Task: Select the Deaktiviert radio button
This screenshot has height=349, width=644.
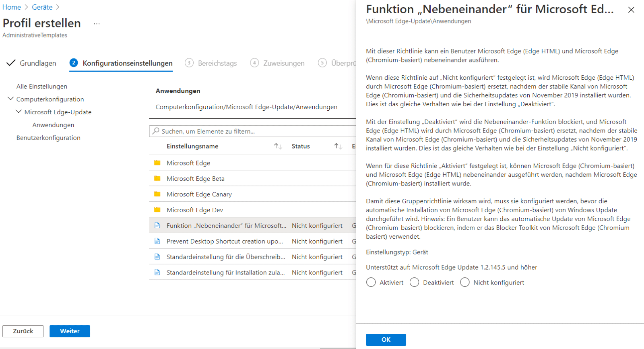Action: 415,282
